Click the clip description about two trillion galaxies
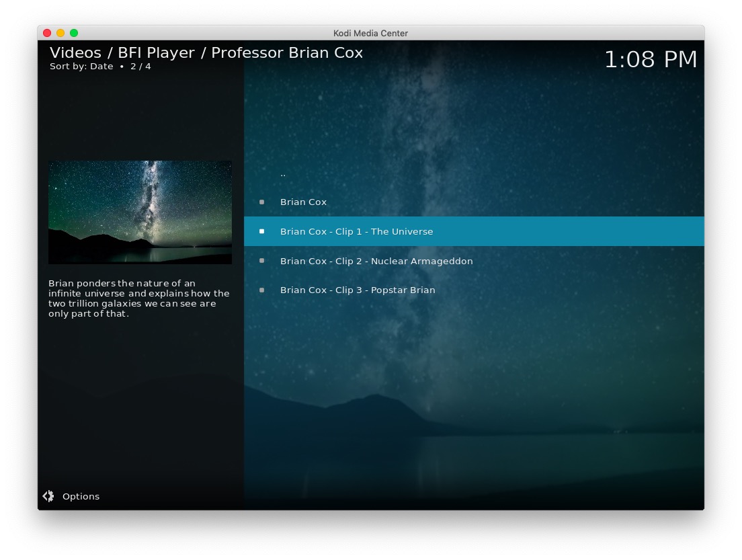This screenshot has height=560, width=742. [138, 298]
